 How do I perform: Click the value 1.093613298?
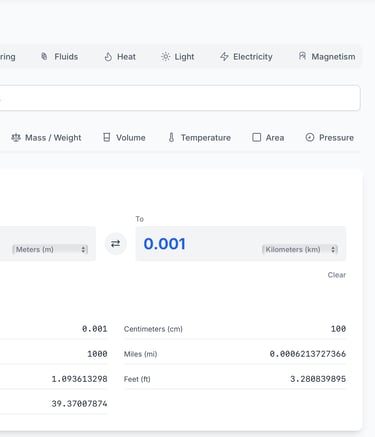pos(79,379)
